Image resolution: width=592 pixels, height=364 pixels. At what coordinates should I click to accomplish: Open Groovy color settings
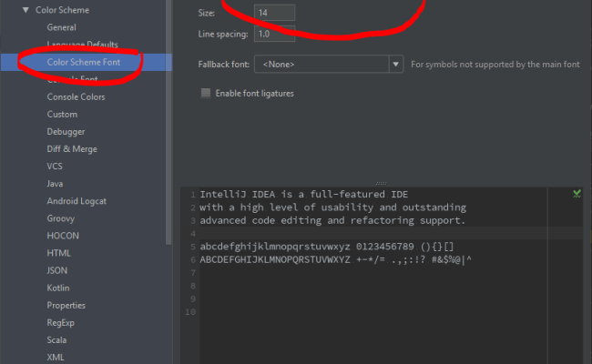pyautogui.click(x=60, y=218)
